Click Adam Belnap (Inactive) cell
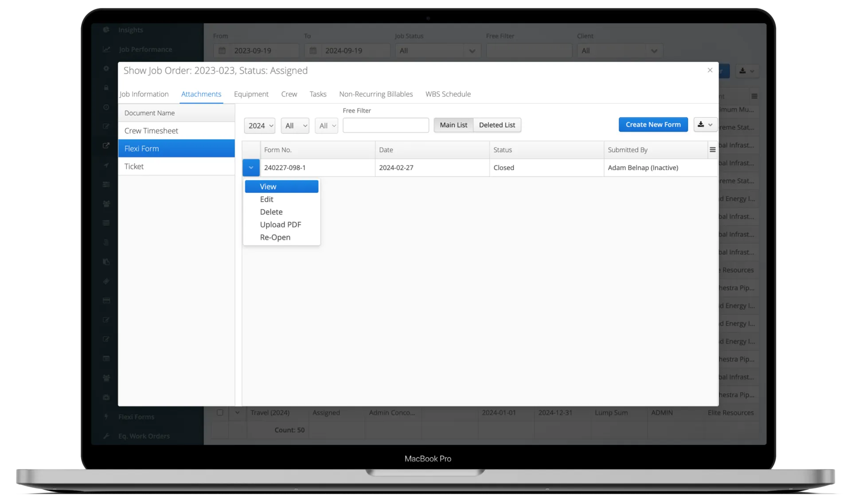851x504 pixels. (660, 168)
